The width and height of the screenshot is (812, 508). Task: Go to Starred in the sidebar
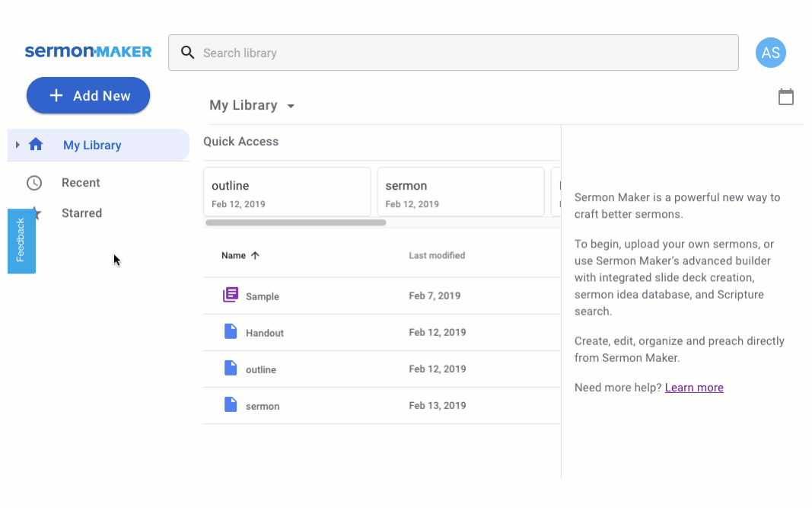[x=82, y=213]
